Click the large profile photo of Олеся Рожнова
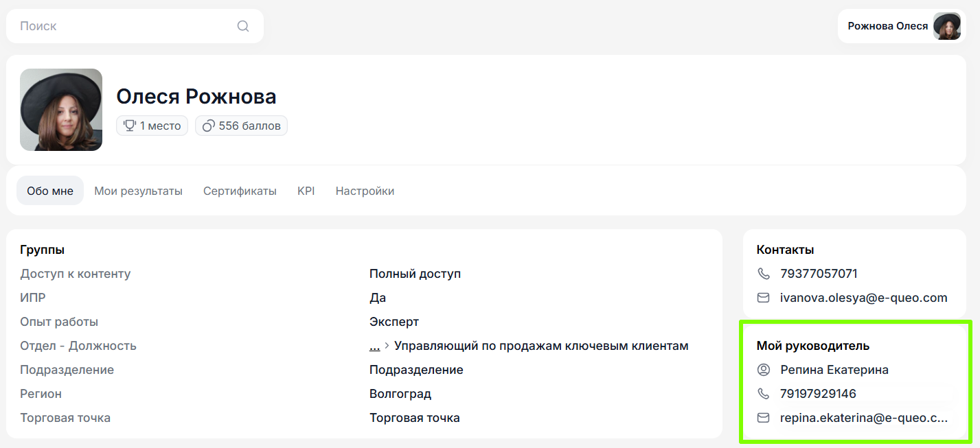Viewport: 980px width, 448px height. point(61,110)
